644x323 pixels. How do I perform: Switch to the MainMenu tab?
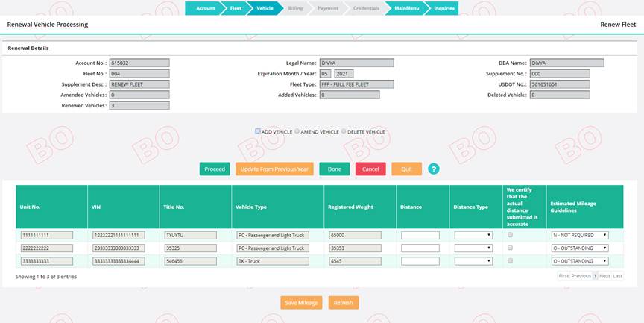(406, 8)
